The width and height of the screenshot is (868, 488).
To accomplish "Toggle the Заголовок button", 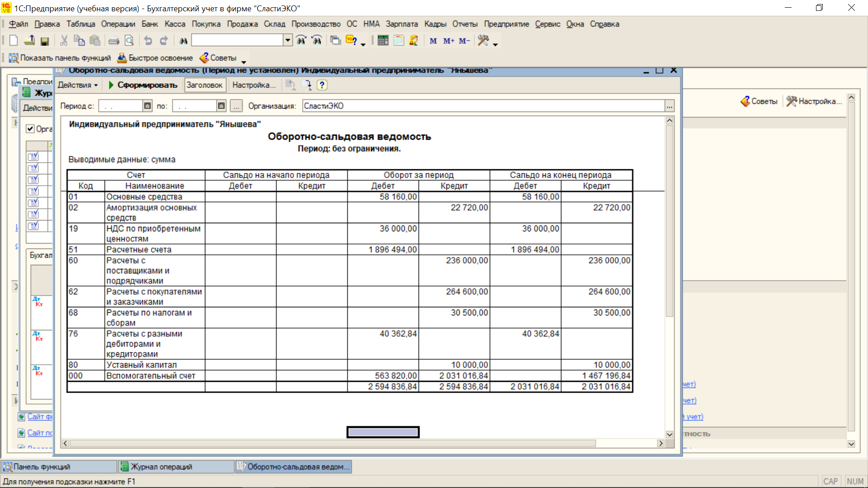I will tap(204, 85).
